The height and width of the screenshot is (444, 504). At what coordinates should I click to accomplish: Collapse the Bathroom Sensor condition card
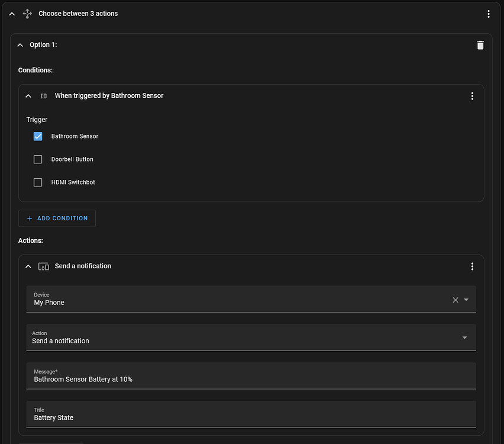[28, 96]
